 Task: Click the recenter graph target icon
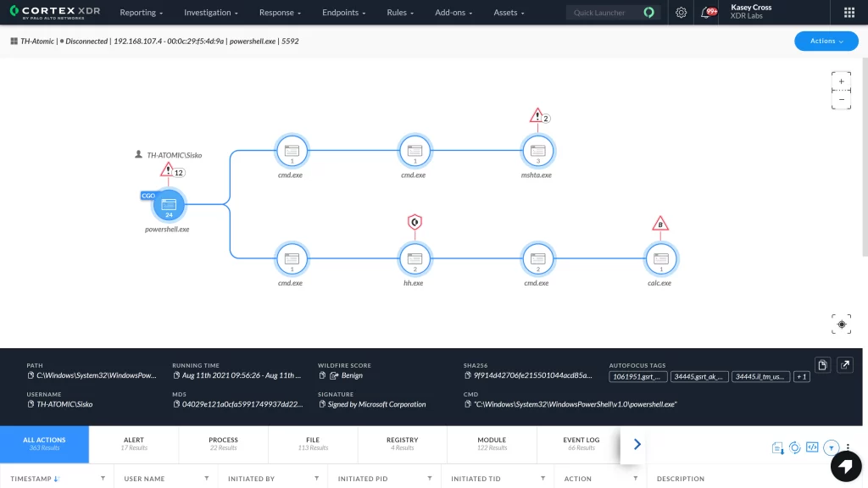(x=842, y=324)
